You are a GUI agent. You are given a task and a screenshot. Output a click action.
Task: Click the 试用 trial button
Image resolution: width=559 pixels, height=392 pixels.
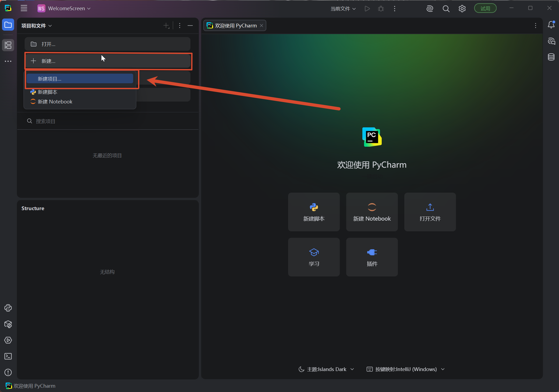tap(485, 8)
